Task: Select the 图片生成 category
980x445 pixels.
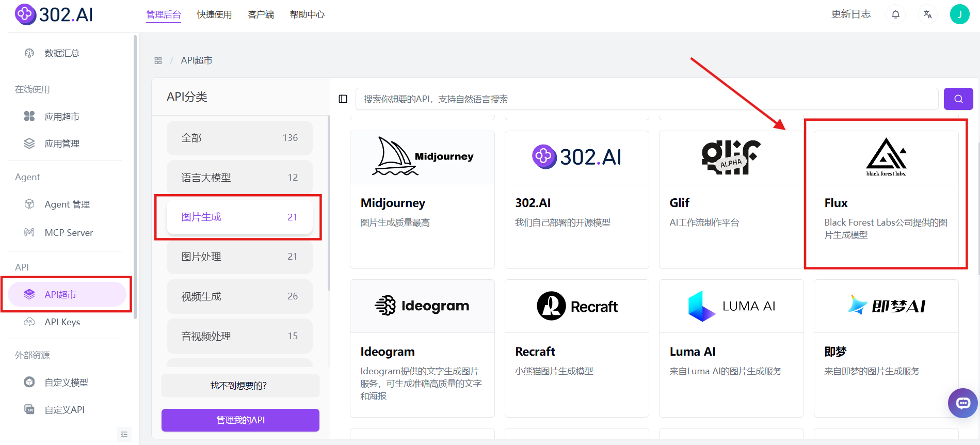Action: (x=239, y=217)
